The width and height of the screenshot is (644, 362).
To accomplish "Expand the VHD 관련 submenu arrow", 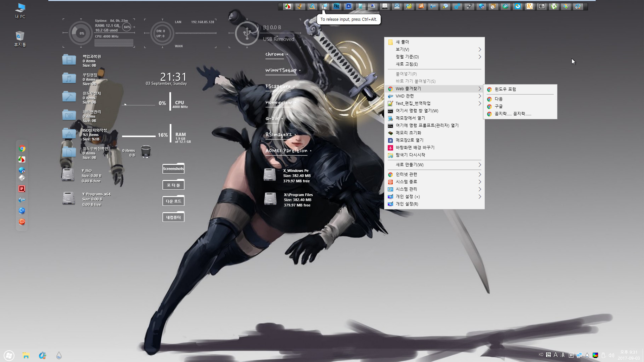I will tap(480, 96).
